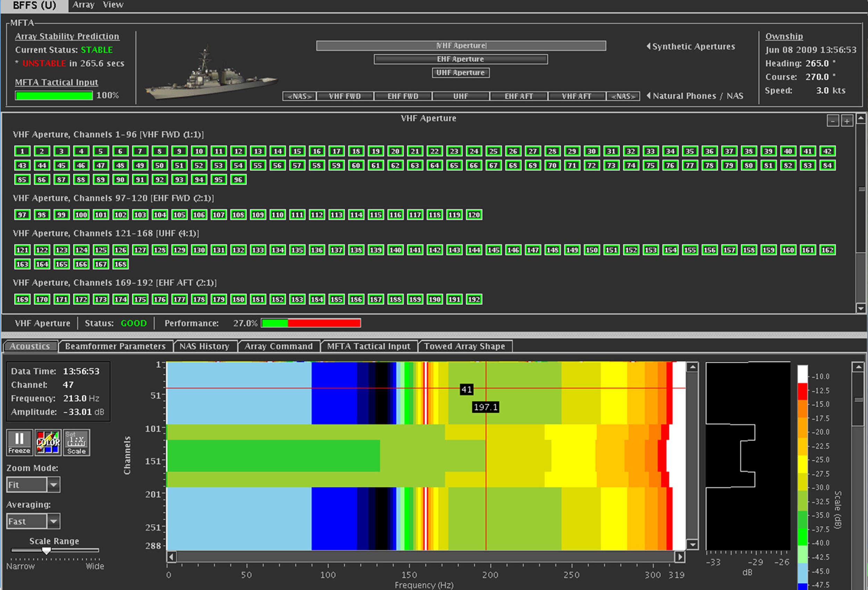Click spectrogram vertical scroll down arrow

pyautogui.click(x=692, y=545)
